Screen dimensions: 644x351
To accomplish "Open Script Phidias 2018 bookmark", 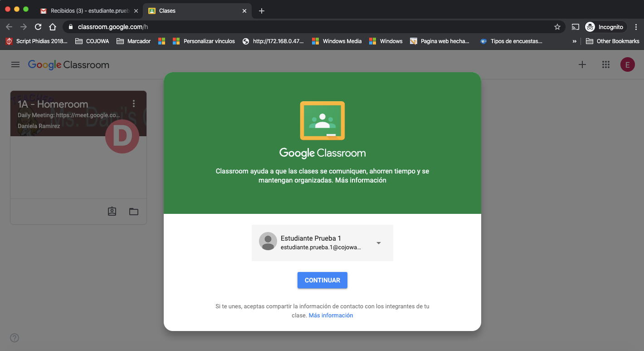I will pos(36,41).
